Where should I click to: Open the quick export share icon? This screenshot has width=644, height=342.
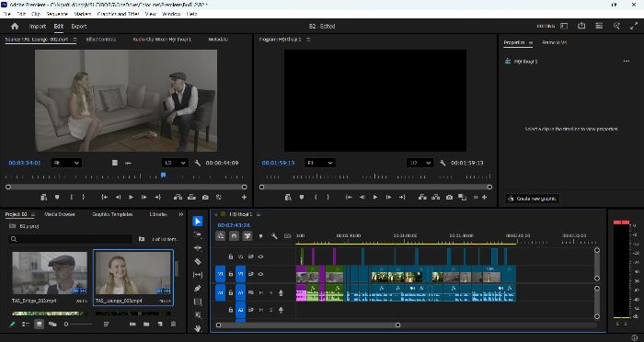tap(581, 26)
